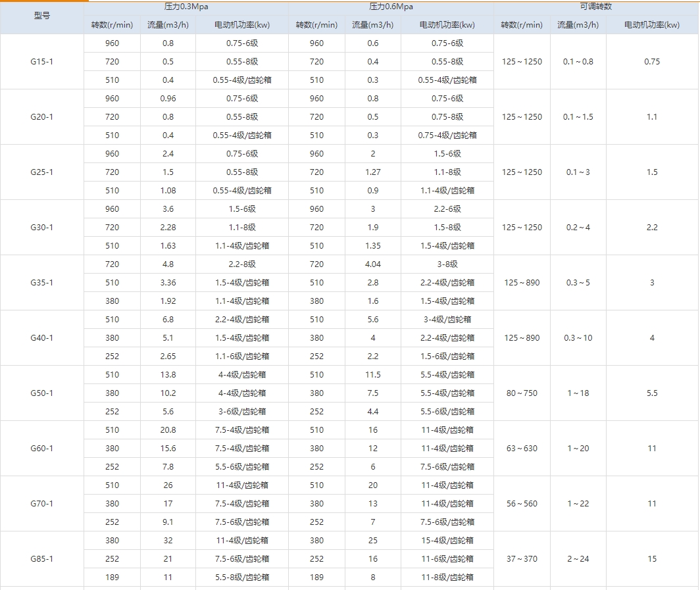Click flow value 20.8
Screen dimensions: 700x590
[x=168, y=430]
